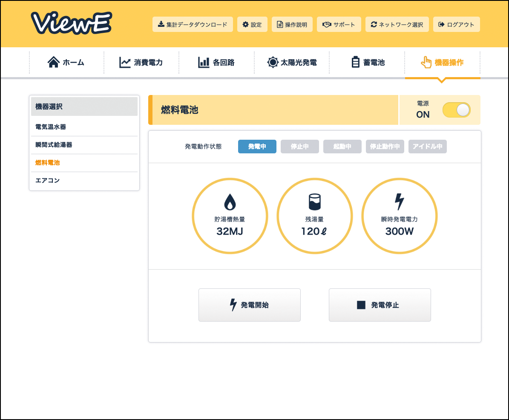Click the battery icon for 蓄電池
The image size is (509, 420).
356,62
